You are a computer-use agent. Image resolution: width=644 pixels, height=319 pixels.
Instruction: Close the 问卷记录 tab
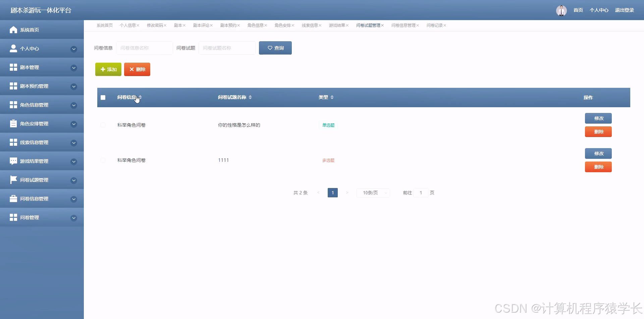coord(445,25)
